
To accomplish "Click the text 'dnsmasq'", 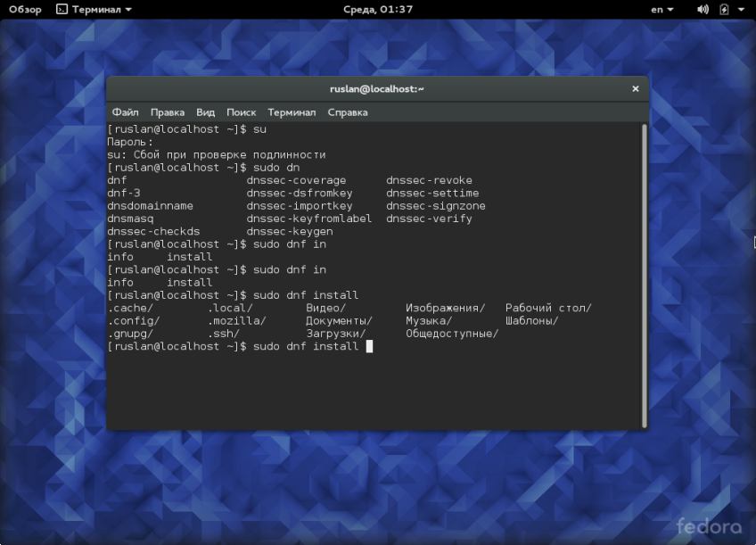I will click(x=130, y=219).
